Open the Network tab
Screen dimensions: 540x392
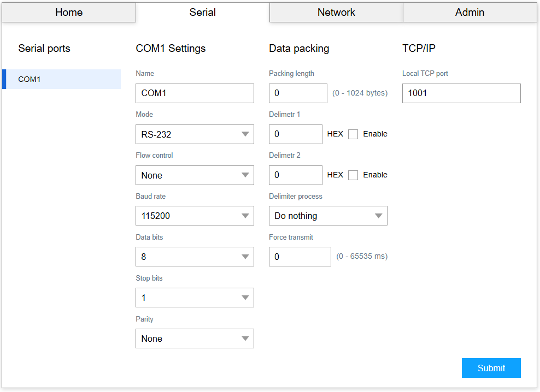pos(336,13)
